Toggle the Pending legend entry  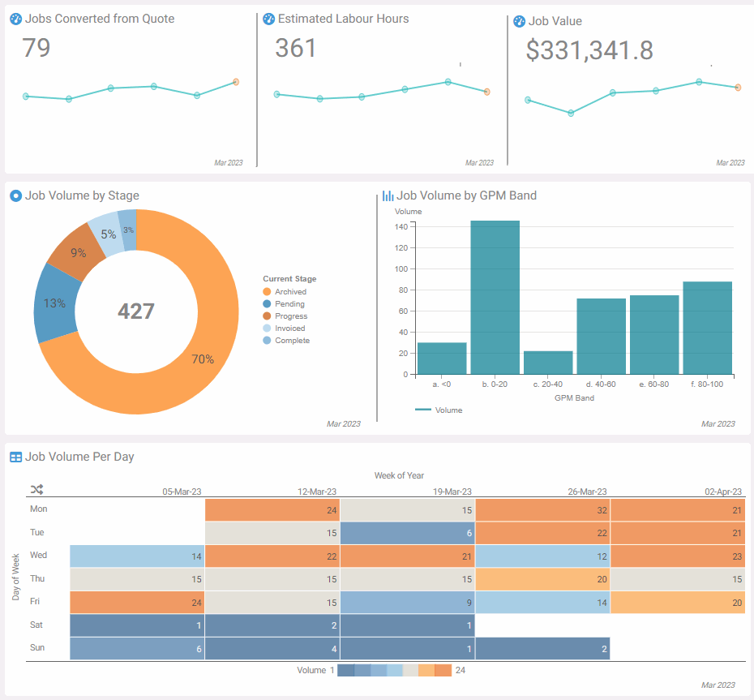click(289, 304)
